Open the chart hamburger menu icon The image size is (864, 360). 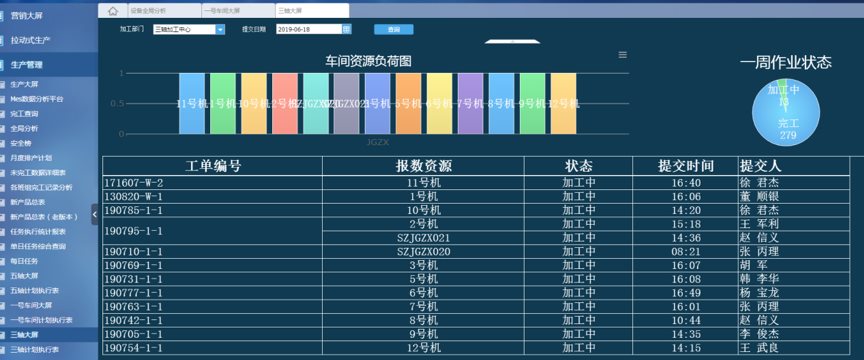click(623, 55)
